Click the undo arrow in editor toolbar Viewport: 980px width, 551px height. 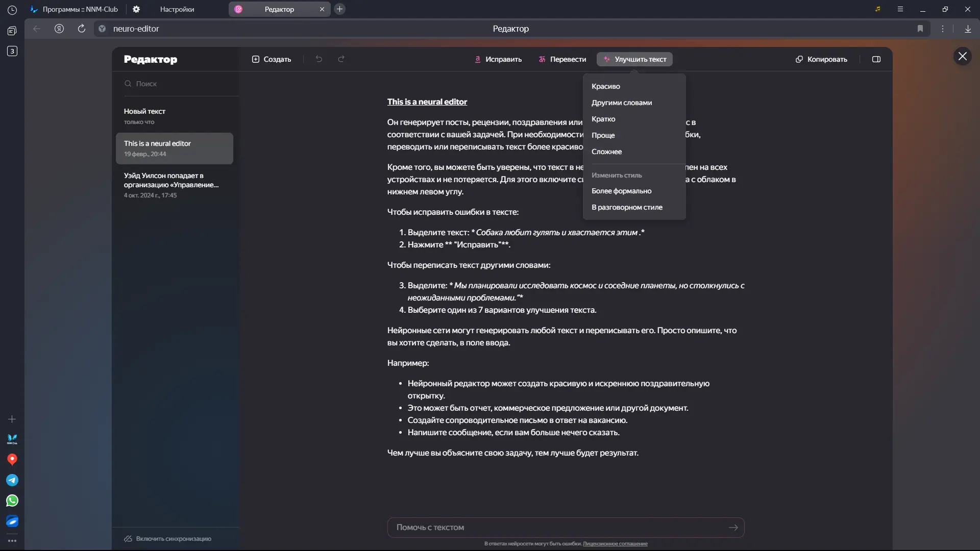click(319, 59)
